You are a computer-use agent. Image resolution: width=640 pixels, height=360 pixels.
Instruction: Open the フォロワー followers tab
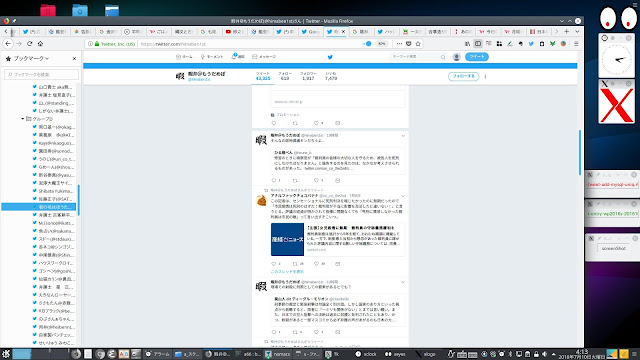click(x=308, y=76)
